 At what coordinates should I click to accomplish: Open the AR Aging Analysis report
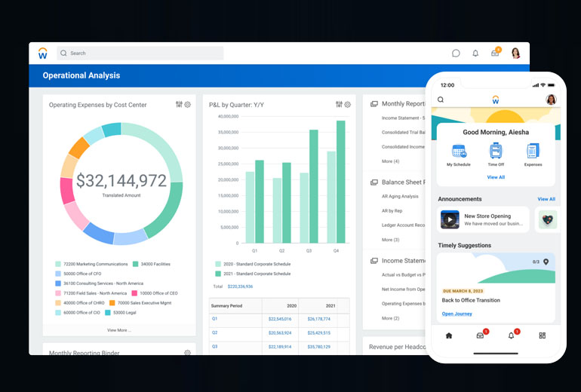coord(400,197)
